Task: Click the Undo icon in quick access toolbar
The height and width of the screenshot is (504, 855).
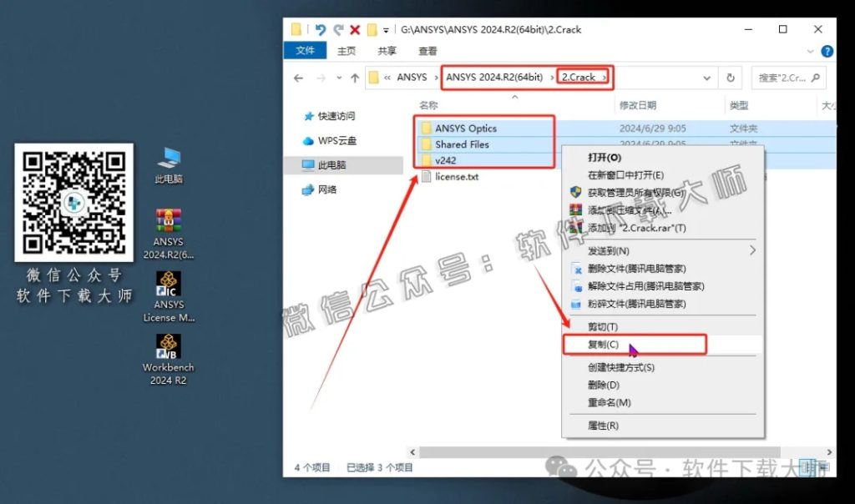Action: (x=321, y=28)
